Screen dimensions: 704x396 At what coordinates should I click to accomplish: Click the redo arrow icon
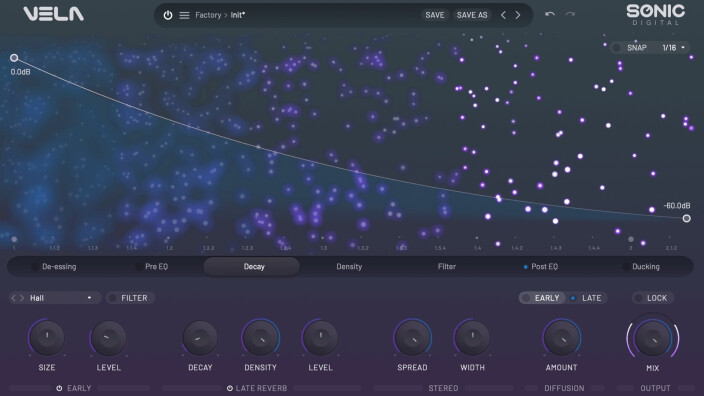point(570,14)
